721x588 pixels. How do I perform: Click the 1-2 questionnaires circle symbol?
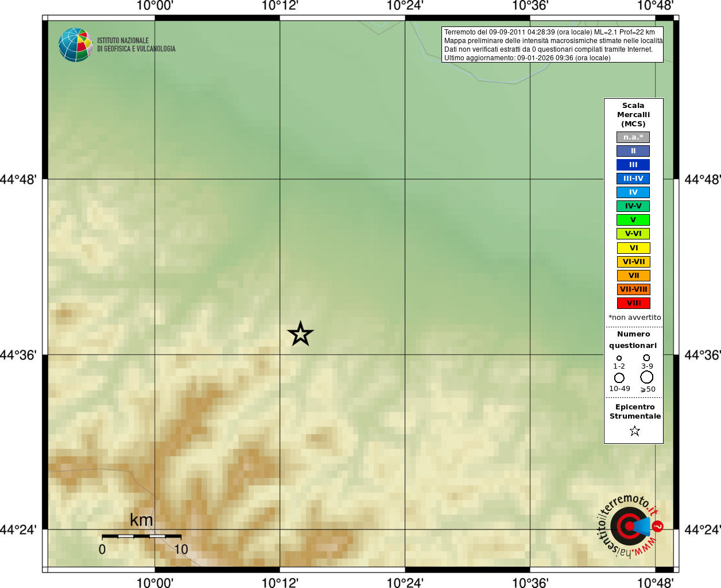[x=619, y=358]
